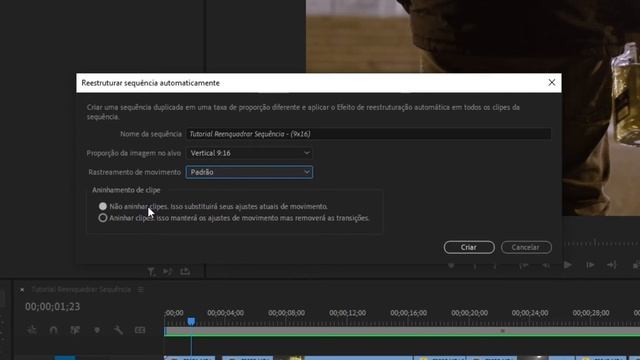Close the Reestruturar sequência automaticamente dialog

pyautogui.click(x=551, y=83)
